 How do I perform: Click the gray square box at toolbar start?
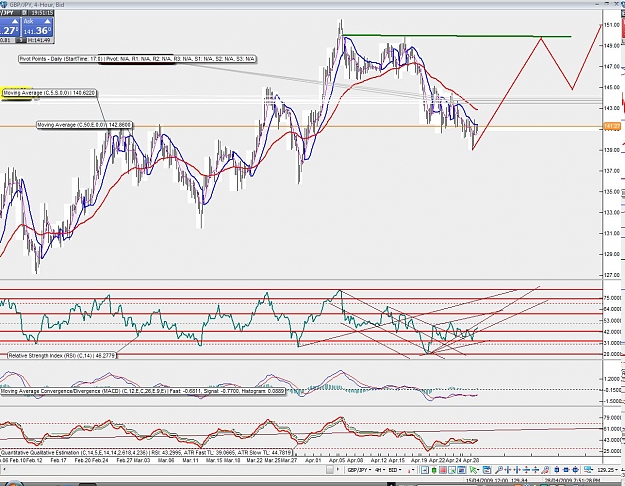(x=330, y=470)
